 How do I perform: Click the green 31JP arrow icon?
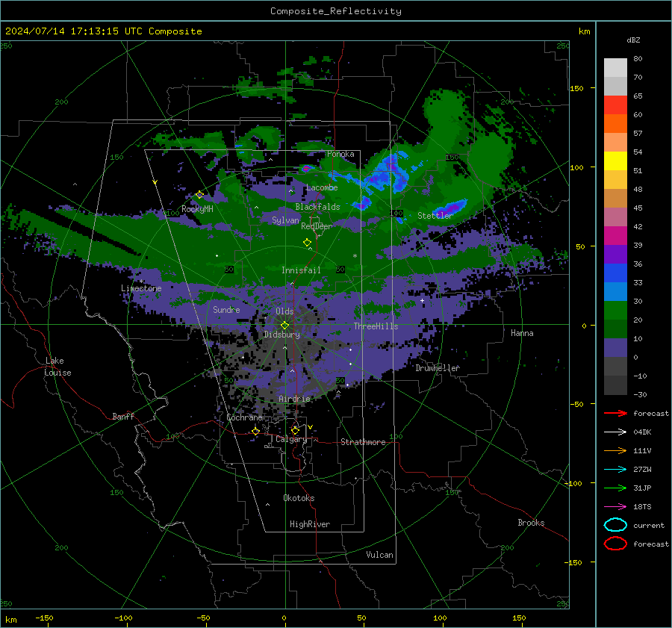point(615,488)
